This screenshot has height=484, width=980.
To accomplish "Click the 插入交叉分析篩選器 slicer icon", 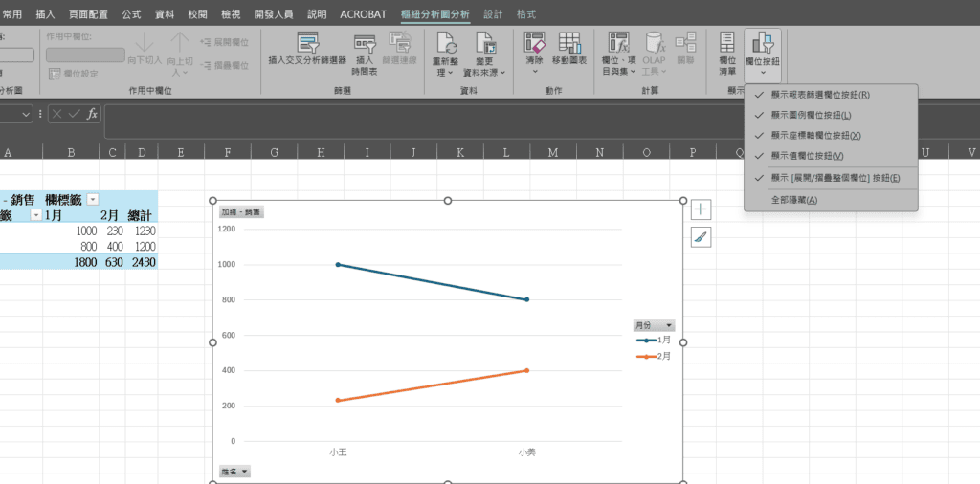I will (x=307, y=44).
